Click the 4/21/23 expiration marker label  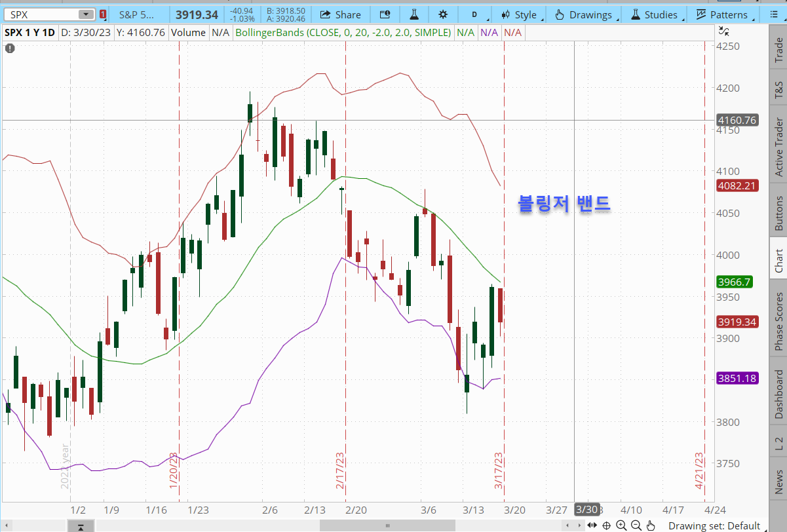click(x=699, y=470)
